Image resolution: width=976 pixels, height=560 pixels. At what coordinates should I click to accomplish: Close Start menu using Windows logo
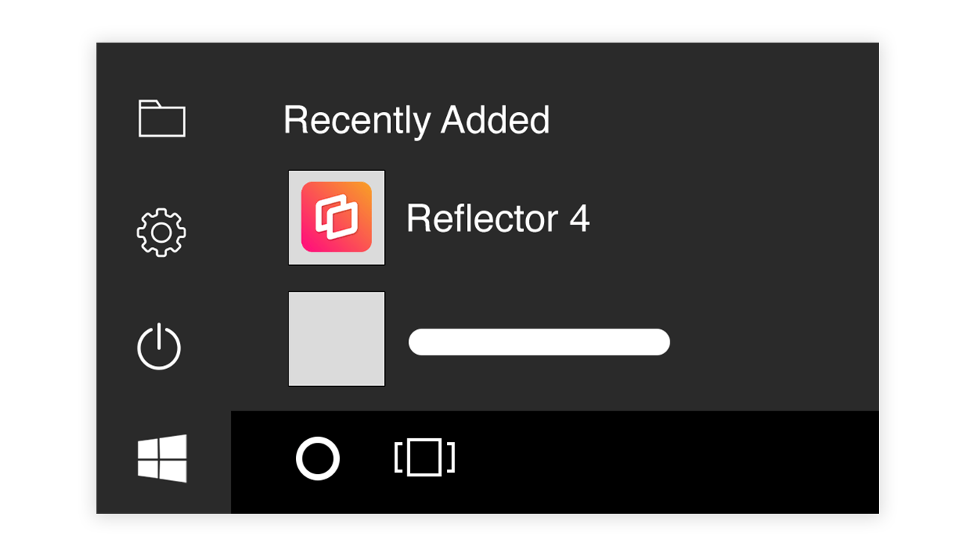click(x=162, y=458)
